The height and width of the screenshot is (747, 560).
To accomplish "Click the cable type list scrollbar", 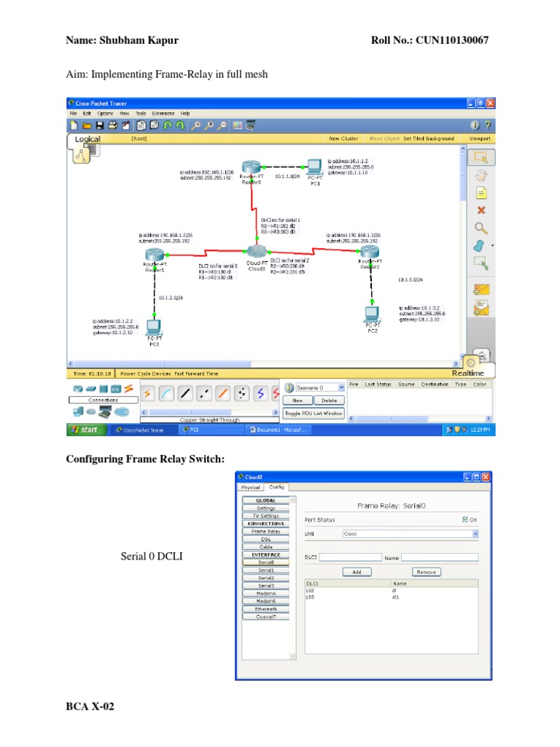I will (x=190, y=412).
